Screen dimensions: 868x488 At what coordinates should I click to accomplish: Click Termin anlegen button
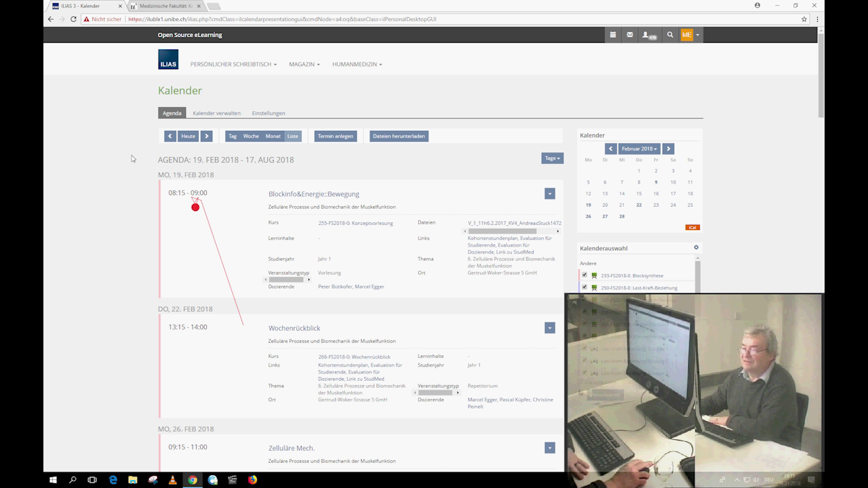click(x=336, y=136)
